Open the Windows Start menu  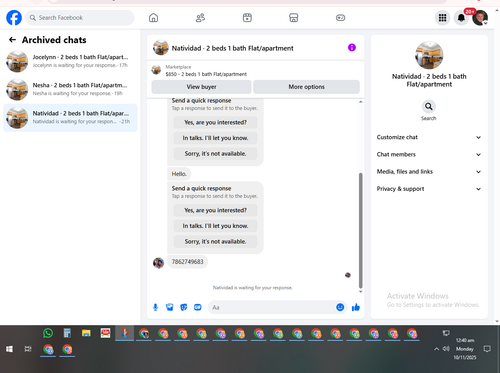pyautogui.click(x=9, y=349)
